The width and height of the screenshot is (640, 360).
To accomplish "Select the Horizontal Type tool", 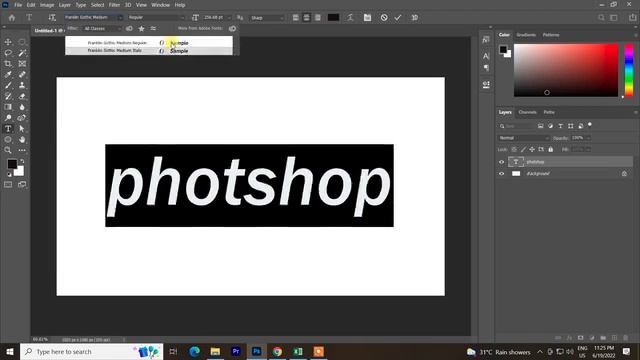I will click(x=8, y=129).
